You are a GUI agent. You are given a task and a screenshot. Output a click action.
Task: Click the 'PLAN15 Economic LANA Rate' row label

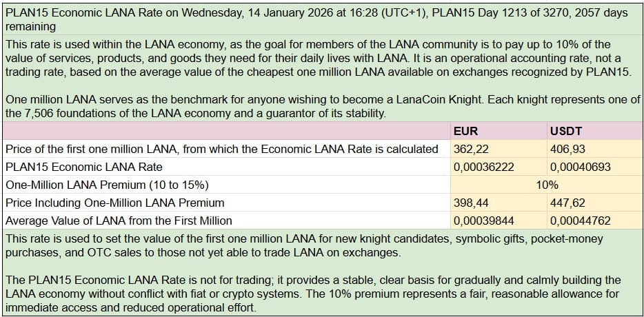pyautogui.click(x=83, y=167)
